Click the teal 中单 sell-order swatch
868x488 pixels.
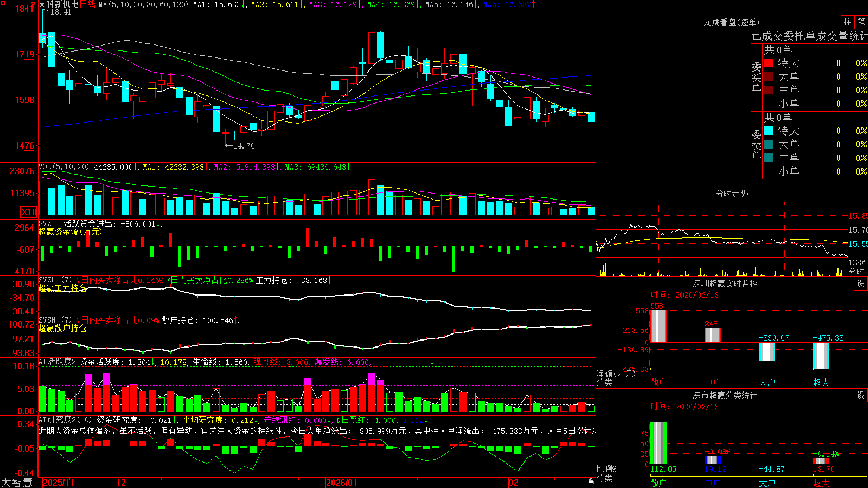(x=768, y=158)
